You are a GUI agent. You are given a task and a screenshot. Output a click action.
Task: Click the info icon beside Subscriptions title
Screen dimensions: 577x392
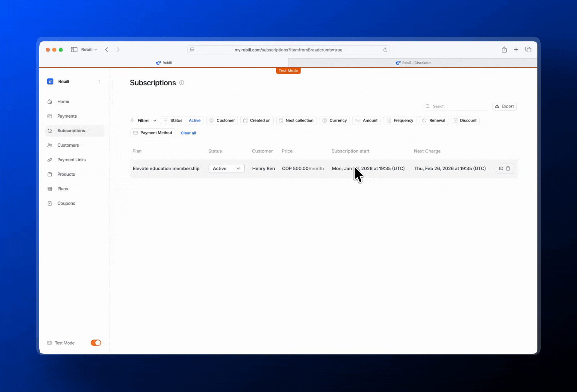pyautogui.click(x=182, y=83)
